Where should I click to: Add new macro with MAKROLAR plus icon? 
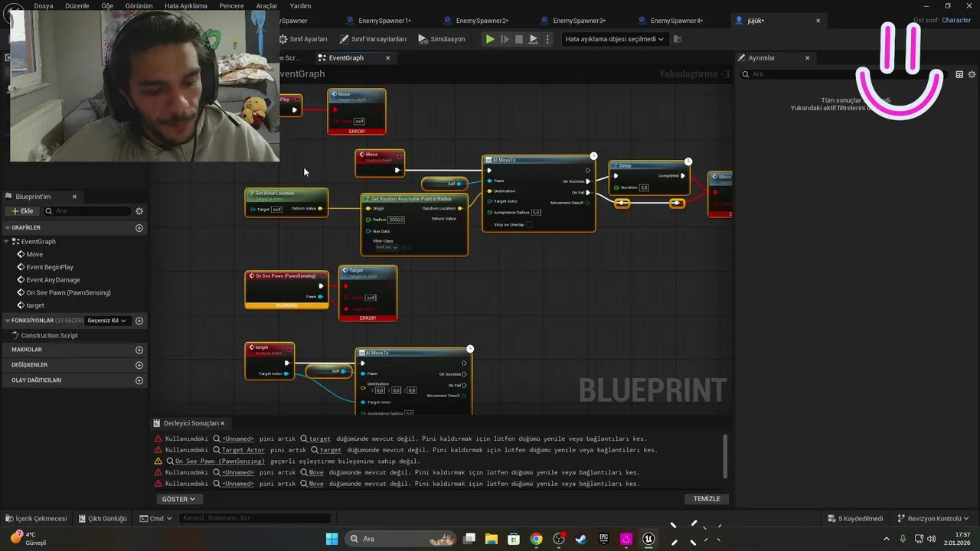point(139,350)
